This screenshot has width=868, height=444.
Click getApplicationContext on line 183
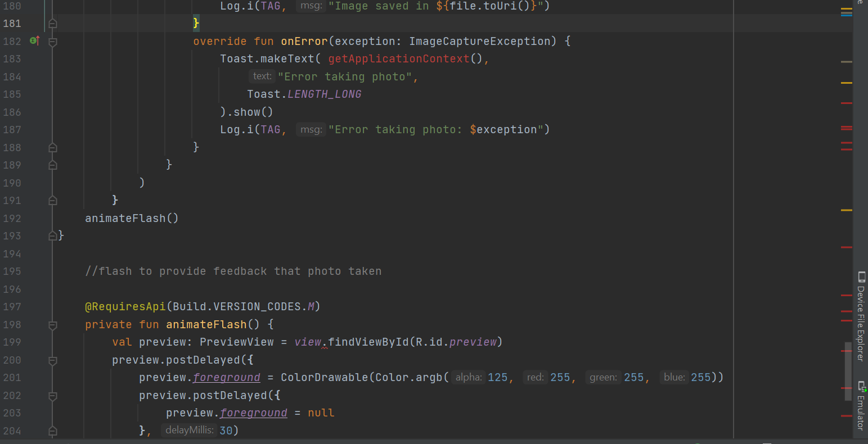(399, 58)
